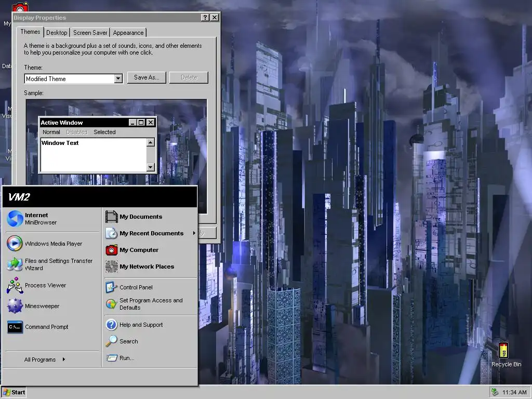Switch to the Desktop tab
This screenshot has width=532, height=399.
click(x=57, y=33)
